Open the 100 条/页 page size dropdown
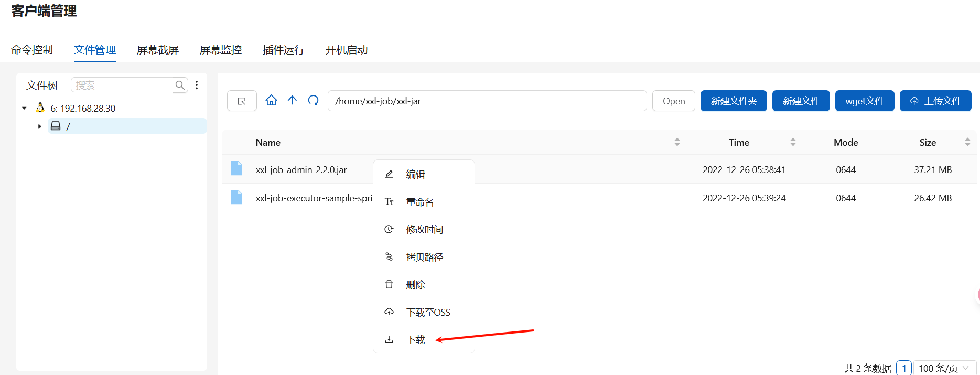980x375 pixels. [944, 368]
